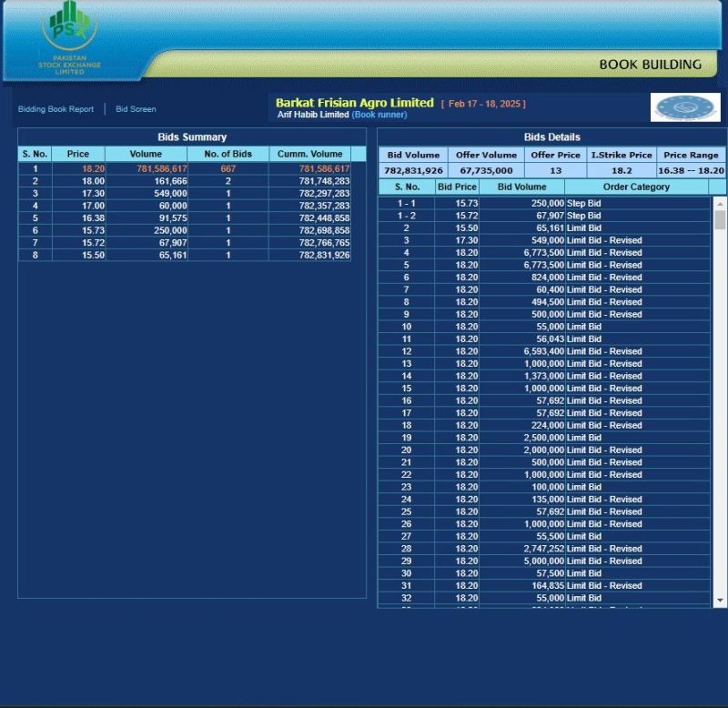The height and width of the screenshot is (708, 728).
Task: Click bid volume 549,000 in Bids Details
Action: pyautogui.click(x=548, y=240)
